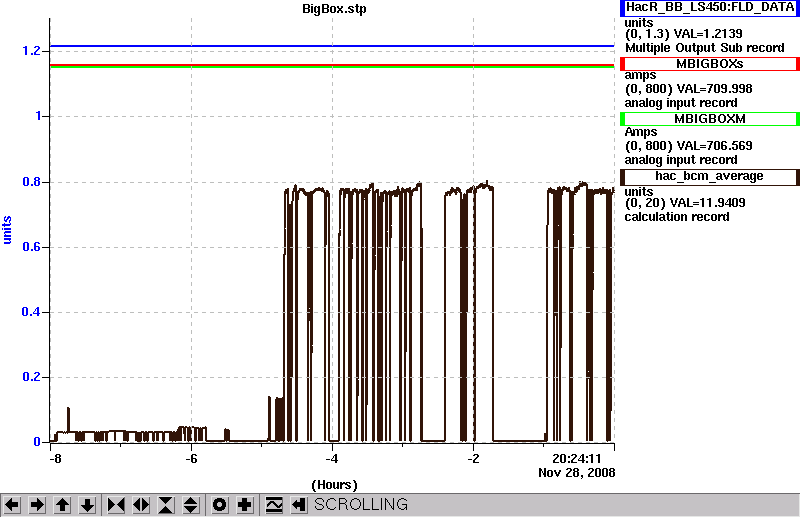Viewport: 800px width, 517px height.
Task: Zoom in on the vertical axis (hourglass icon)
Action: pos(166,505)
